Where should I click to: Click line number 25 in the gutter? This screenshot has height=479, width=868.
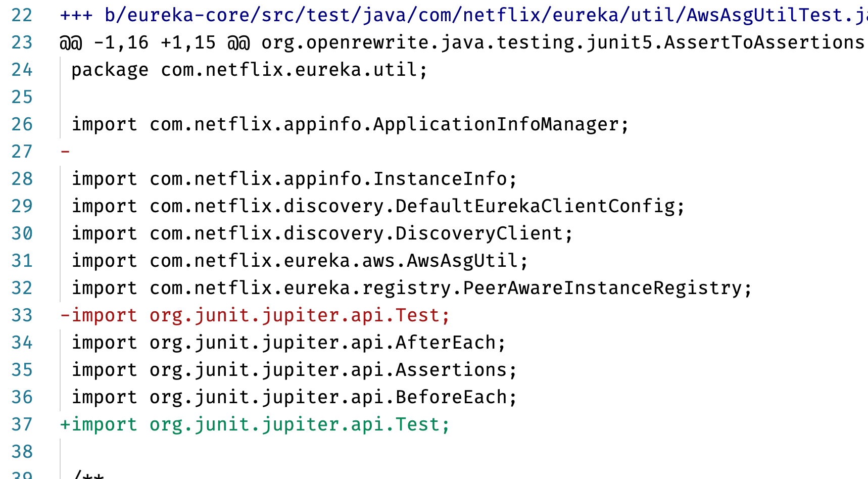coord(22,97)
